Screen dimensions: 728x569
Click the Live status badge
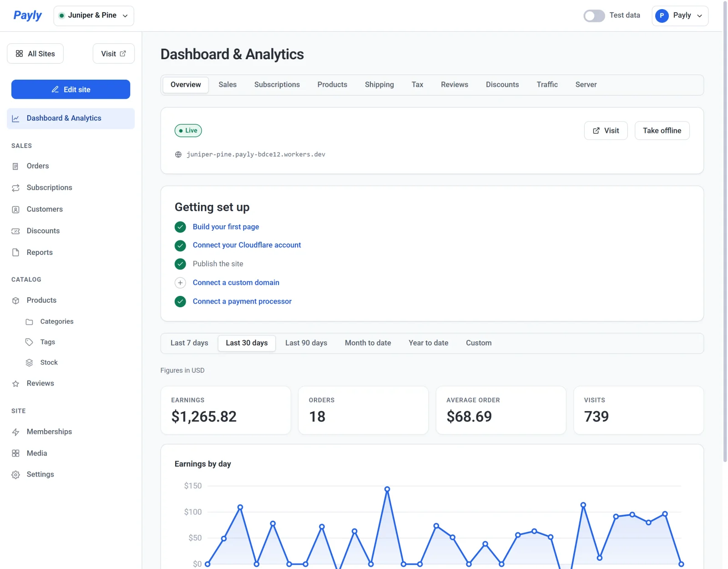(188, 131)
